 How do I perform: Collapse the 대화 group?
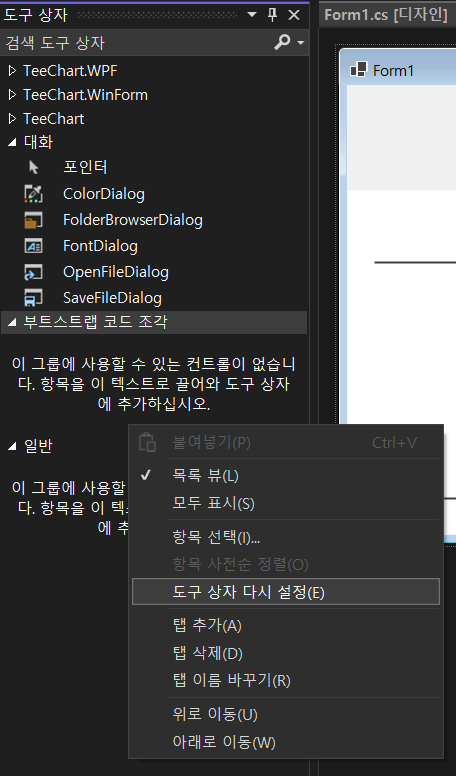[12, 143]
